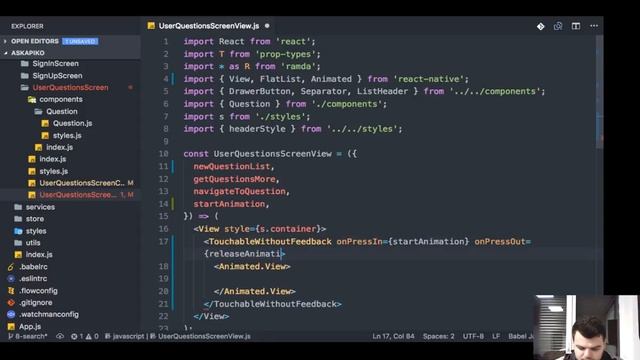
Task: Click the 8-search git branch indicator
Action: click(28, 336)
